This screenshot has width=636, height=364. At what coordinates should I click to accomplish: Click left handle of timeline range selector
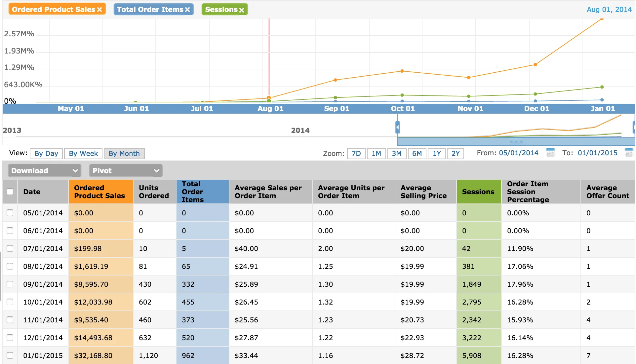coord(398,127)
